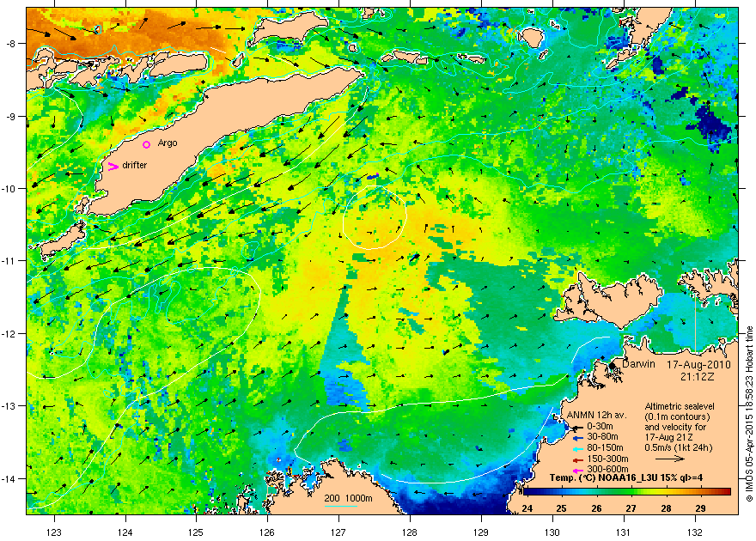Click the '28' colorbar tick label

click(x=666, y=508)
